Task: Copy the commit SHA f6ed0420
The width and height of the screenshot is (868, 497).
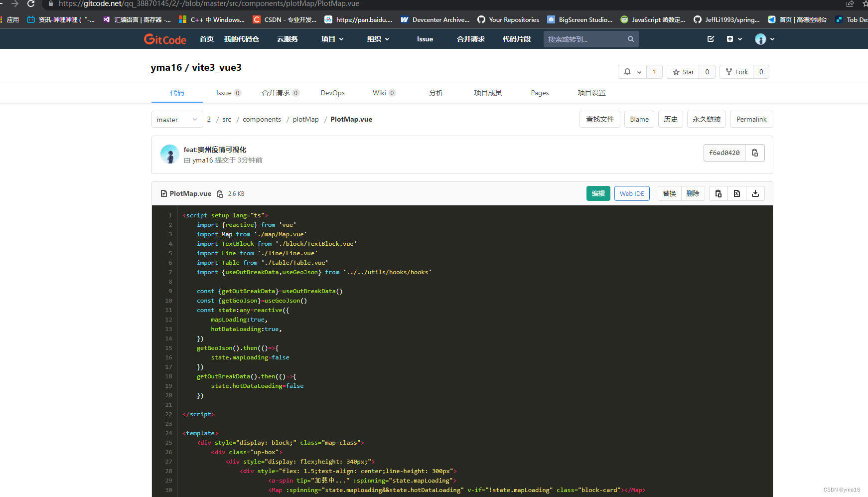Action: [755, 153]
